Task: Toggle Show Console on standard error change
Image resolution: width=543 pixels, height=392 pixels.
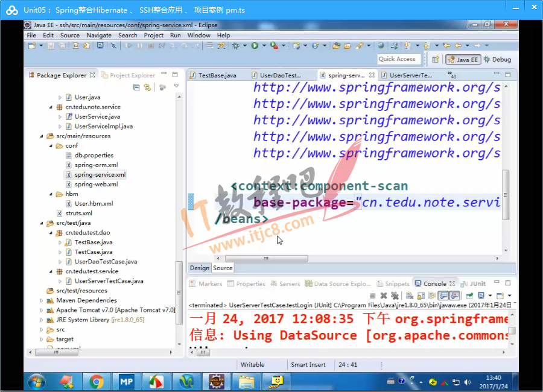Action: (x=454, y=296)
